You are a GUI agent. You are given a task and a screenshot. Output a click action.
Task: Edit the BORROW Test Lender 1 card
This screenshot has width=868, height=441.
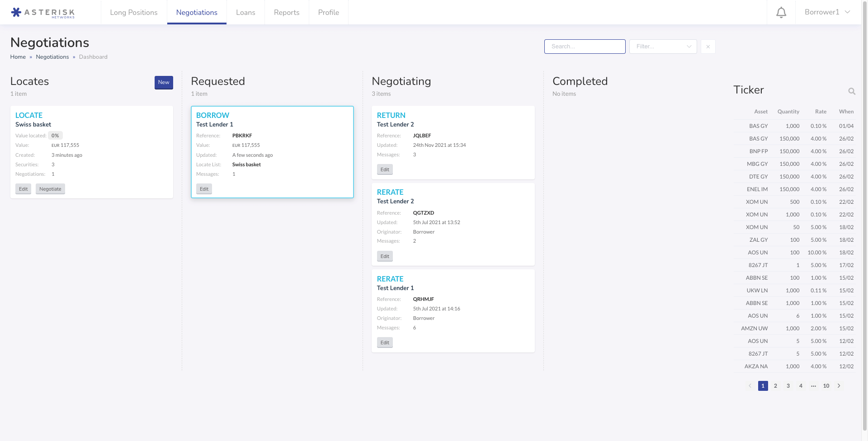click(204, 189)
